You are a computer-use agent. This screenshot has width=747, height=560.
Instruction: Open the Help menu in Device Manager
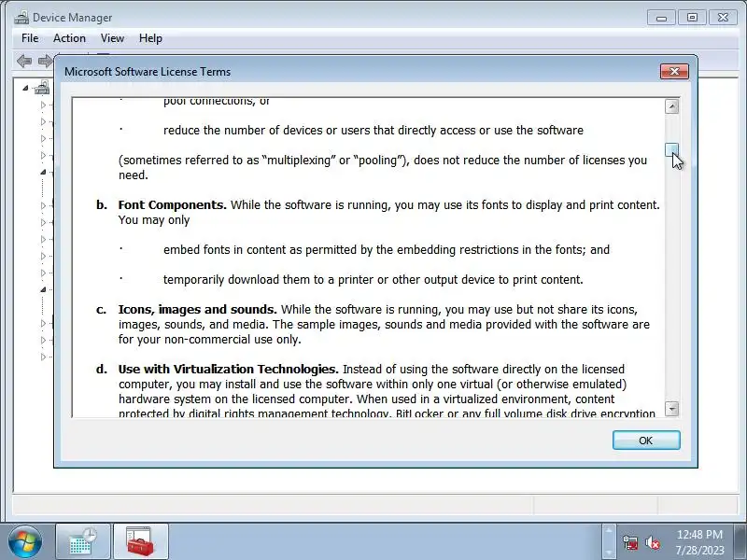150,38
